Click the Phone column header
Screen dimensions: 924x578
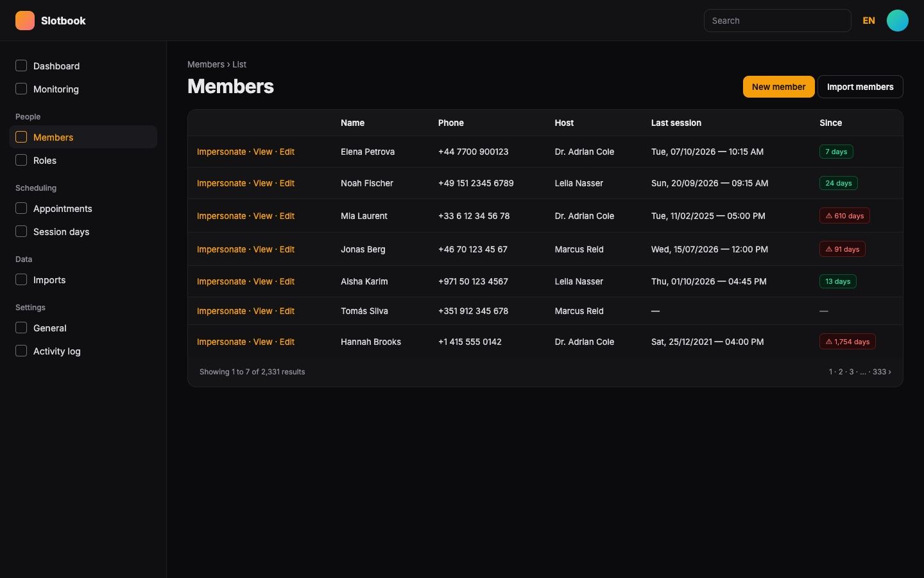[x=451, y=123]
